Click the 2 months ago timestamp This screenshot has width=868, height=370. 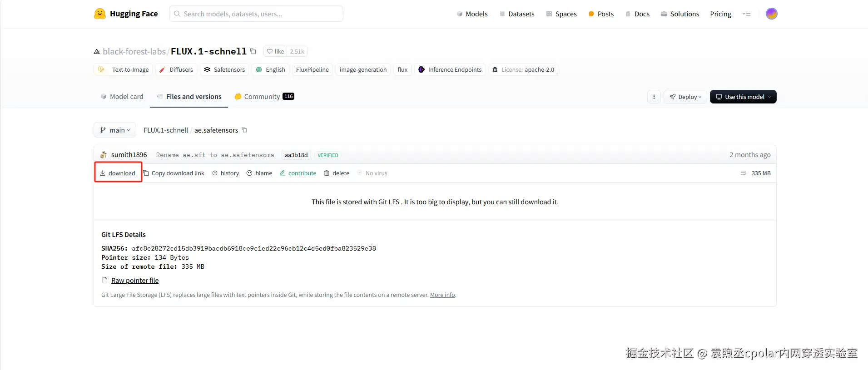pos(750,155)
